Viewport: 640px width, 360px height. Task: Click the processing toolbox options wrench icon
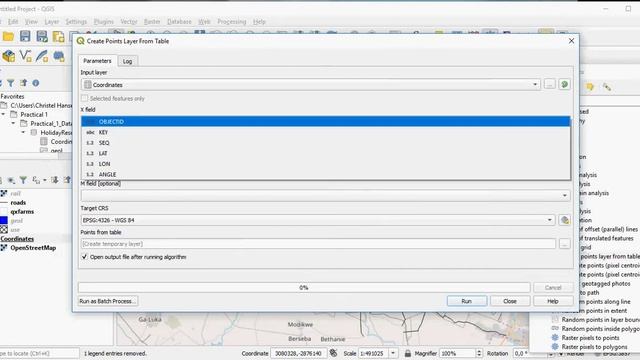607,87
